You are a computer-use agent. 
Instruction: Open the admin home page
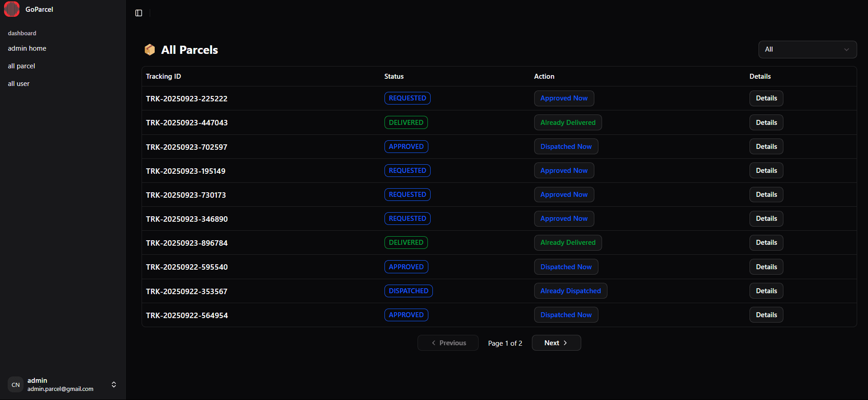(27, 48)
